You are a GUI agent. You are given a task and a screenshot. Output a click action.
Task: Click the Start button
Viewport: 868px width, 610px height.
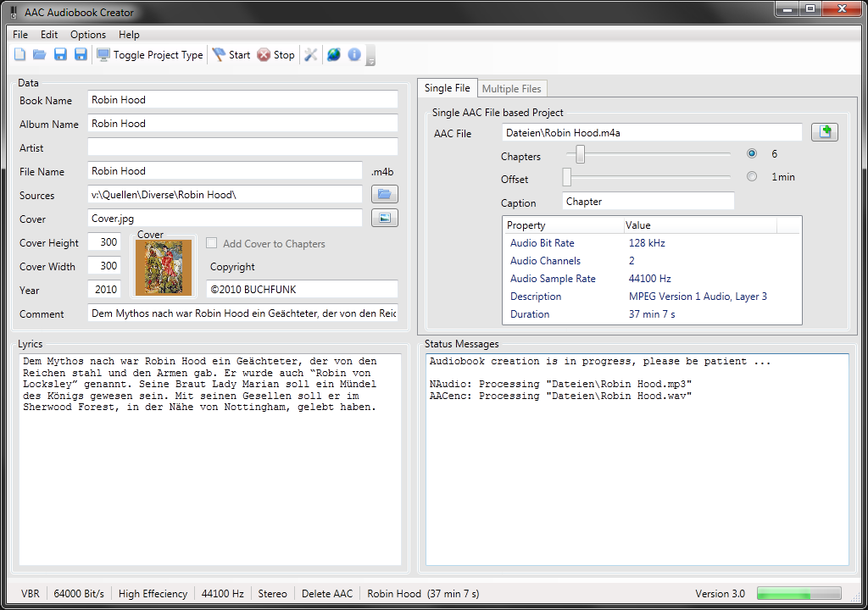(x=231, y=55)
